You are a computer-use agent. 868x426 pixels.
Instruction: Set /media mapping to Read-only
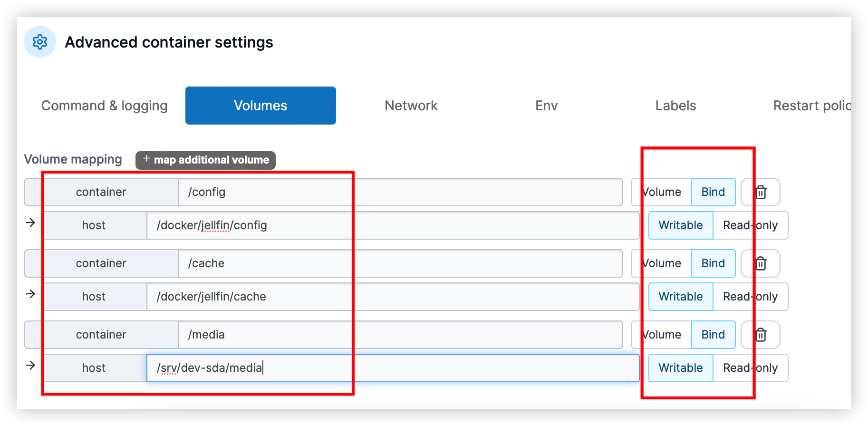click(x=750, y=368)
